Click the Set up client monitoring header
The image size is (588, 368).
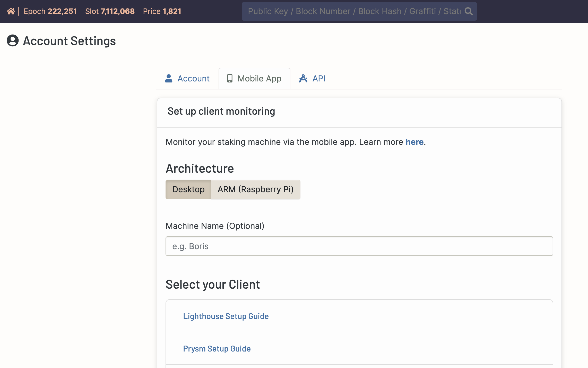click(221, 111)
